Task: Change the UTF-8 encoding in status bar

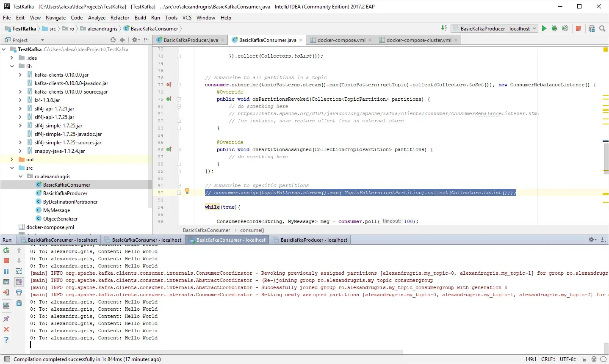Action: (568, 359)
